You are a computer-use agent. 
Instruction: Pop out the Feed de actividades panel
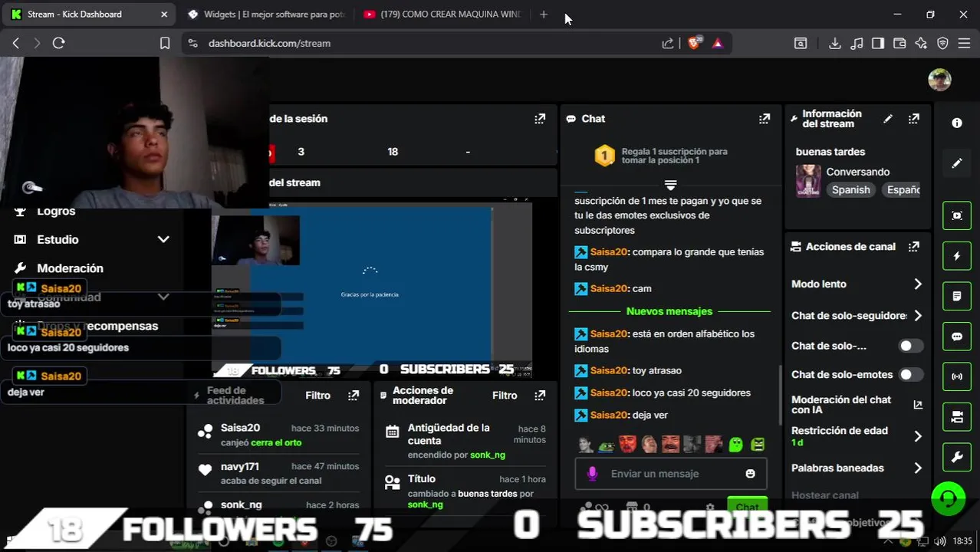[x=354, y=396]
